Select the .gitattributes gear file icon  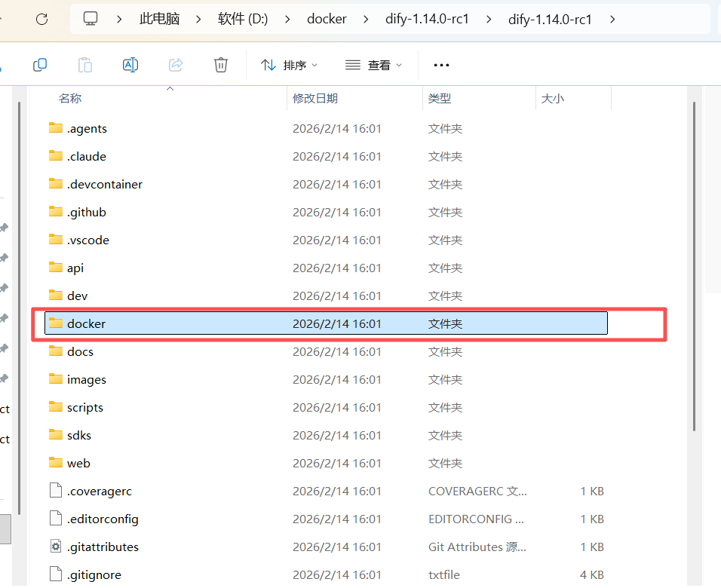[x=56, y=547]
